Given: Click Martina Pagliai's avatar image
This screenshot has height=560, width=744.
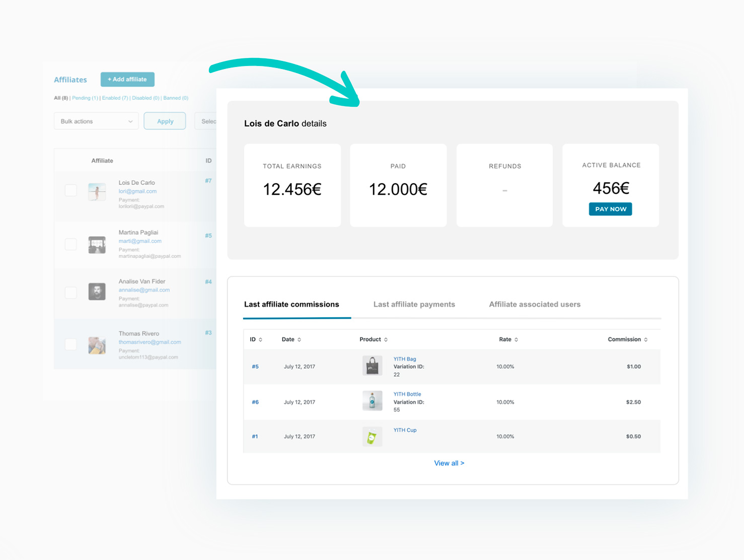Looking at the screenshot, I should coord(97,245).
